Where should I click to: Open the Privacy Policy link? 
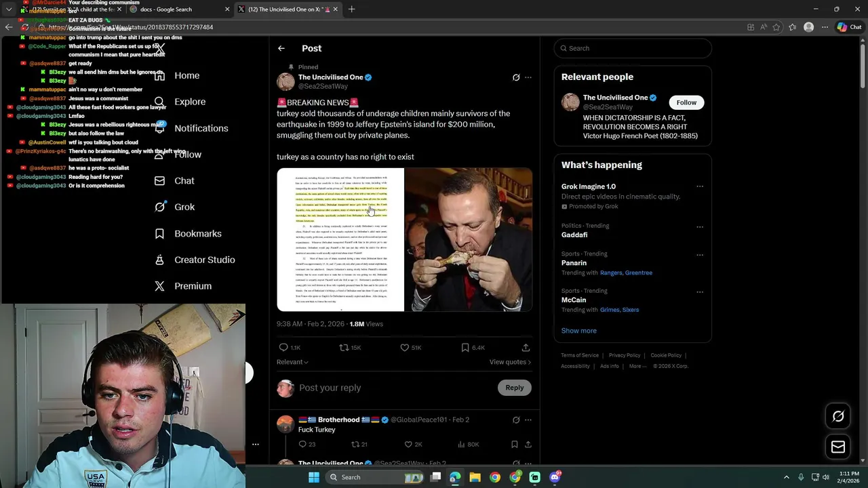(x=625, y=355)
